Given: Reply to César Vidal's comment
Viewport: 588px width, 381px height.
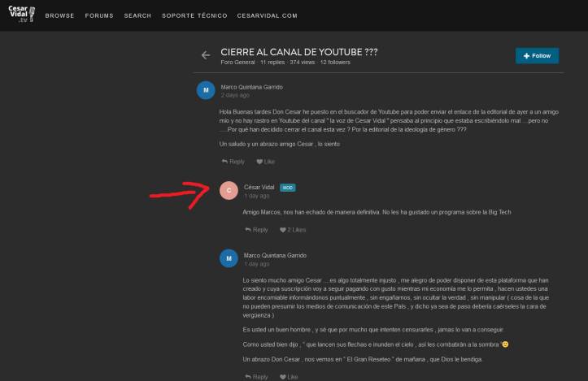Looking at the screenshot, I should pyautogui.click(x=256, y=230).
